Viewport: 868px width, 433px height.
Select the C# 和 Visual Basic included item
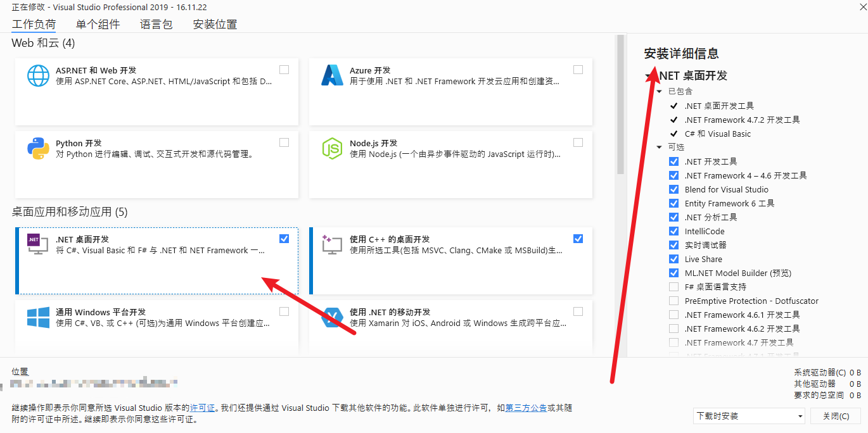point(718,134)
